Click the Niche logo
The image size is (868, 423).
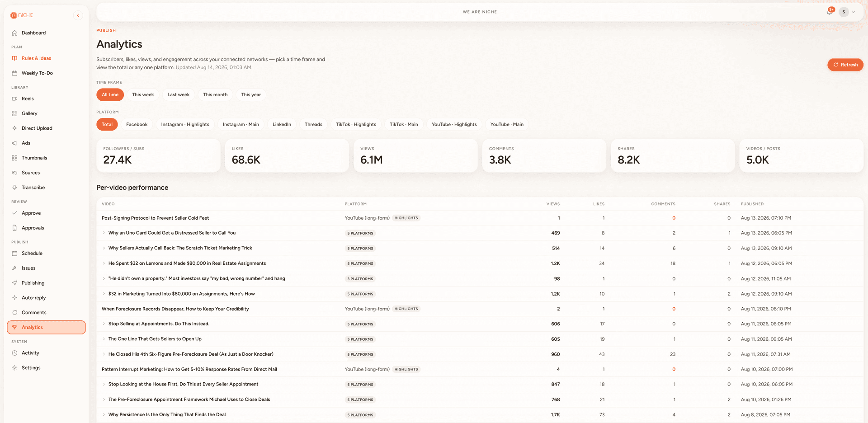[x=22, y=15]
